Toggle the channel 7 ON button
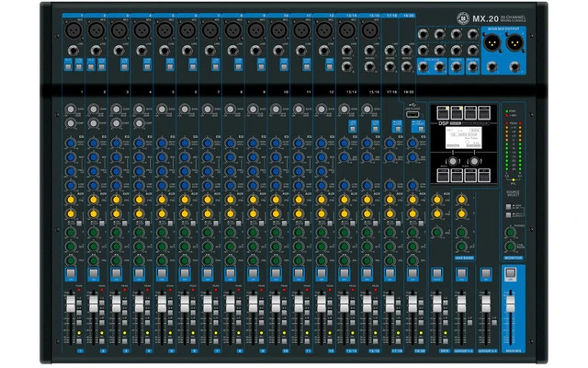The height and width of the screenshot is (368, 588). tap(208, 273)
